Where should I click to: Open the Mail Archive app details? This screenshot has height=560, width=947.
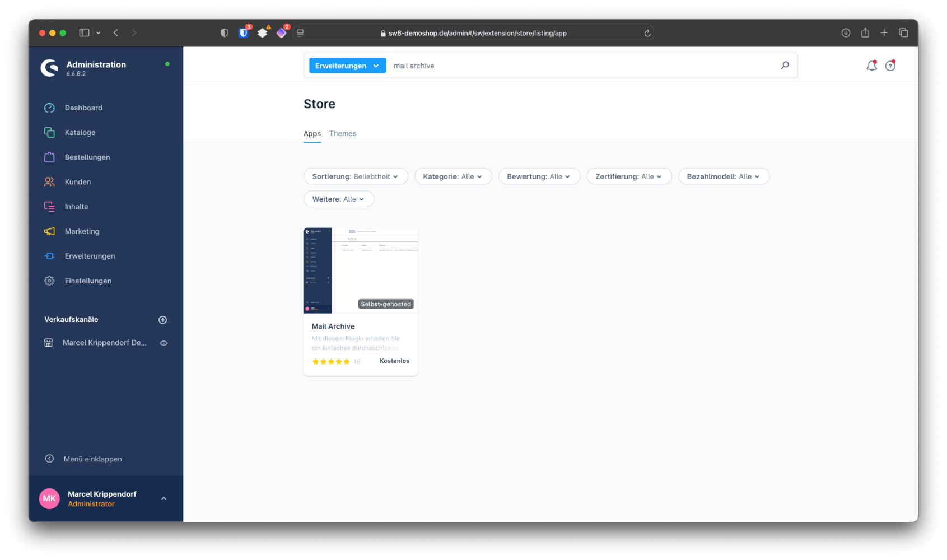[360, 301]
